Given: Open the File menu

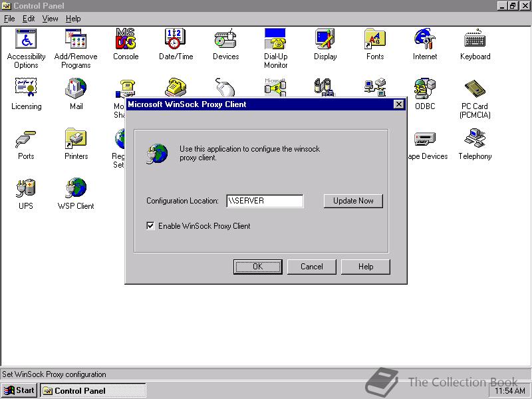Looking at the screenshot, I should (9, 19).
